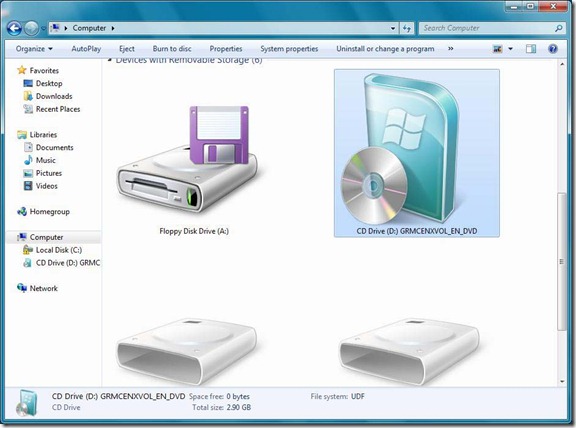Maximize the Computer window
Screen dimensions: 576x428
click(531, 6)
